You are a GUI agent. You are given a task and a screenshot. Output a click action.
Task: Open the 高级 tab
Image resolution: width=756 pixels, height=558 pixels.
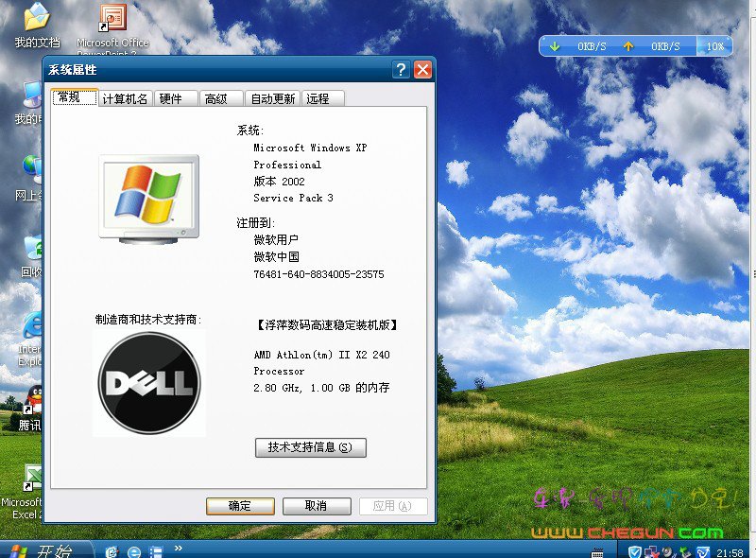pyautogui.click(x=221, y=98)
